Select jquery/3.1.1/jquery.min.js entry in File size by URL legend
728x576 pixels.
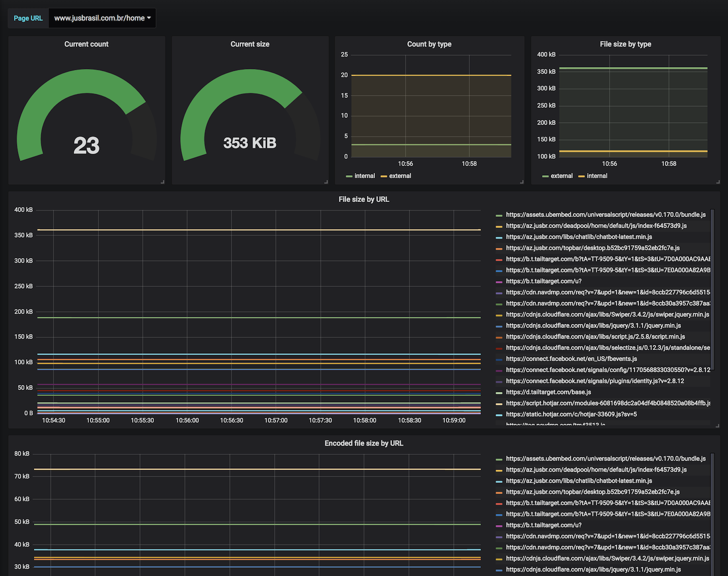tap(593, 326)
